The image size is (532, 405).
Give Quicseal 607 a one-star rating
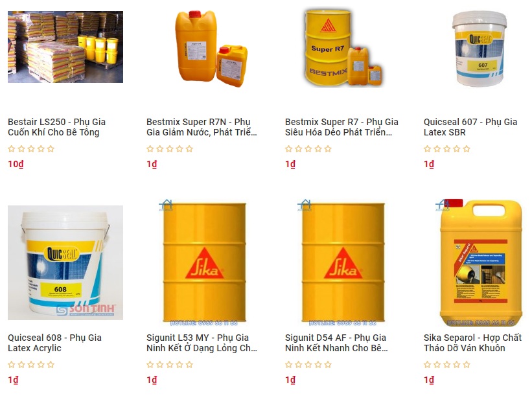coord(427,149)
